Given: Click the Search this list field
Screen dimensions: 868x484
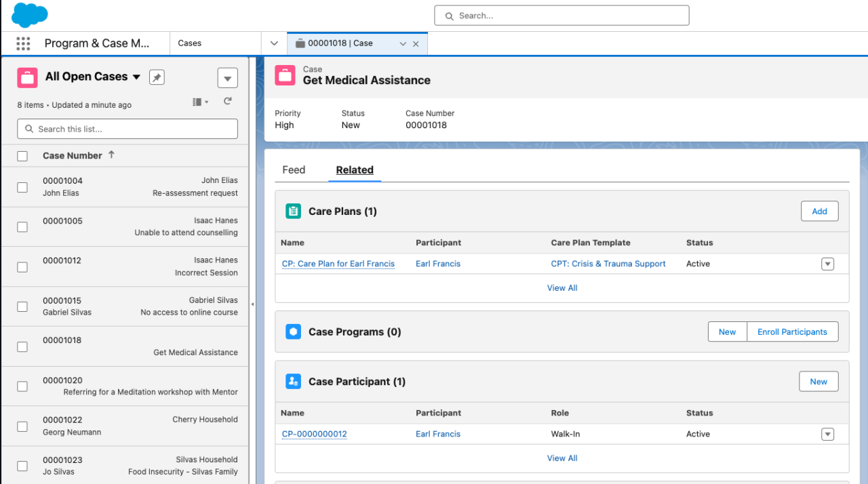Looking at the screenshot, I should pos(127,129).
